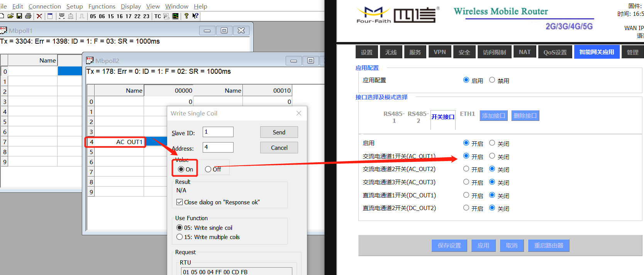Click the TC test center button
Screen dimensions: 644x275
coord(158,16)
